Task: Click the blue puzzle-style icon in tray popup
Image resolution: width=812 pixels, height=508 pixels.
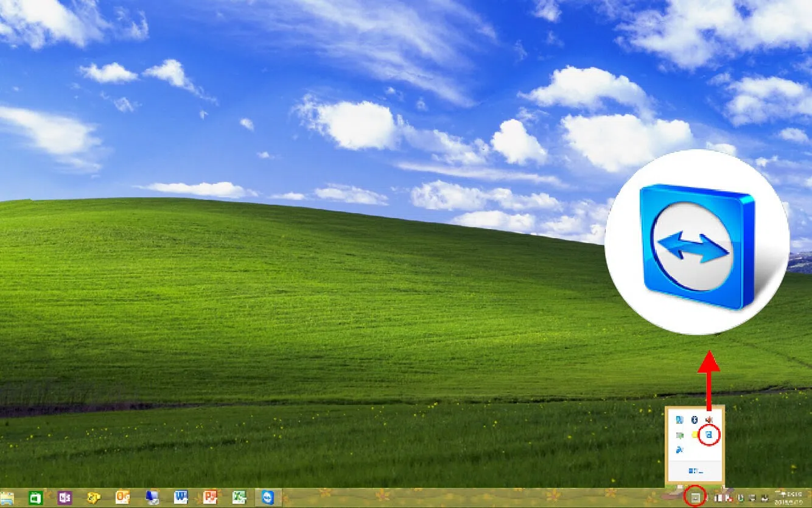Action: tap(681, 450)
